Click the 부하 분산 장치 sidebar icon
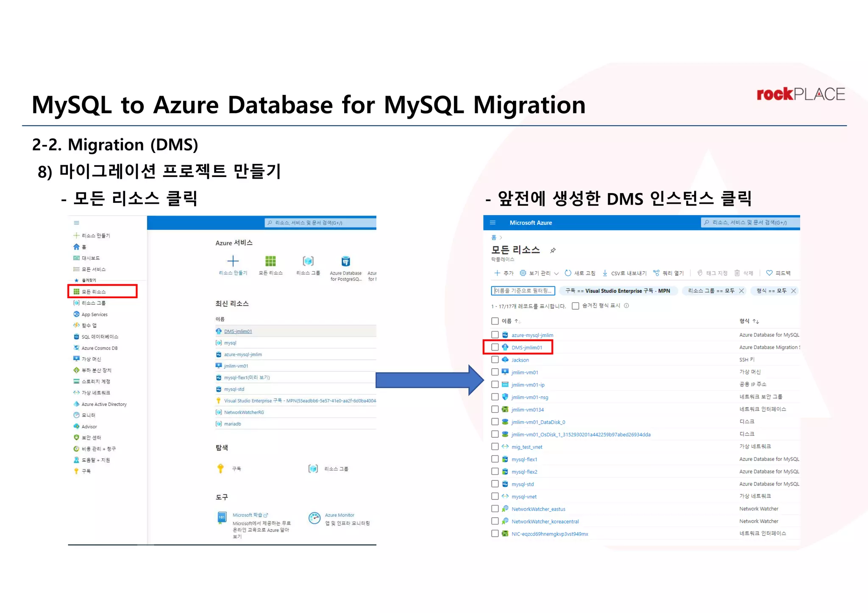This screenshot has width=868, height=613. [76, 370]
